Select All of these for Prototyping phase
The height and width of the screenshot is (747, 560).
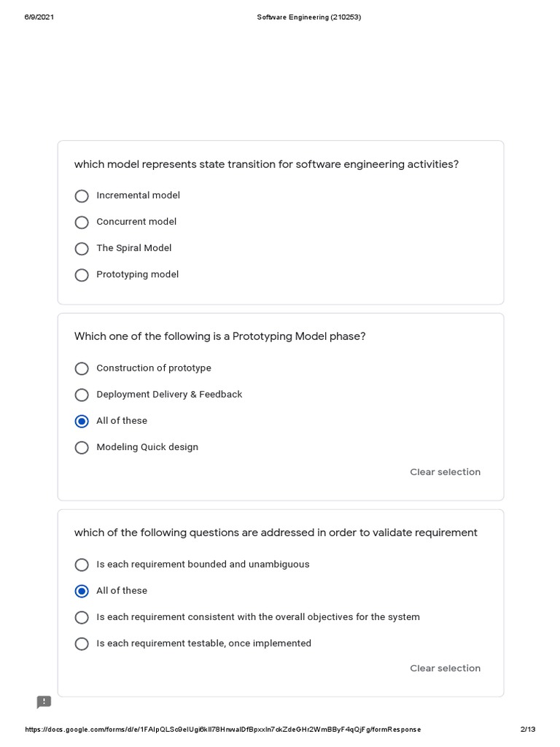(82, 421)
